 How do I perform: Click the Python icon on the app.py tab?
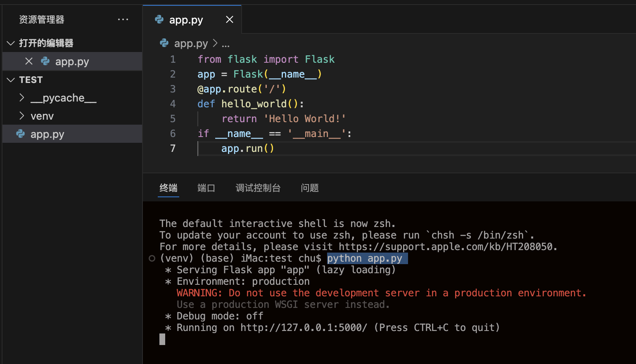pyautogui.click(x=159, y=19)
